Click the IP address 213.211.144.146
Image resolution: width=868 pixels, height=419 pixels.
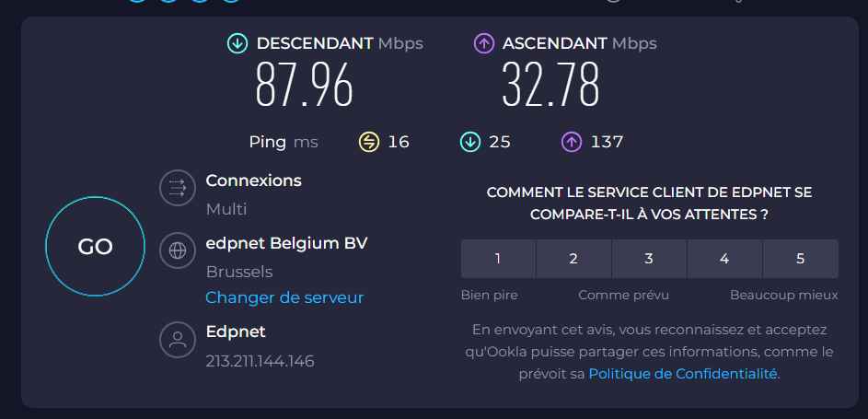pyautogui.click(x=260, y=361)
